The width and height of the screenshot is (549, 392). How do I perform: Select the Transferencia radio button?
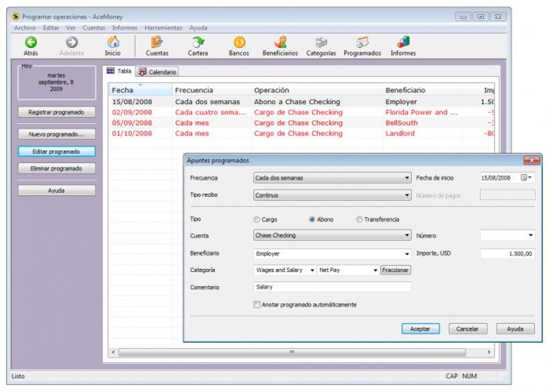click(359, 219)
